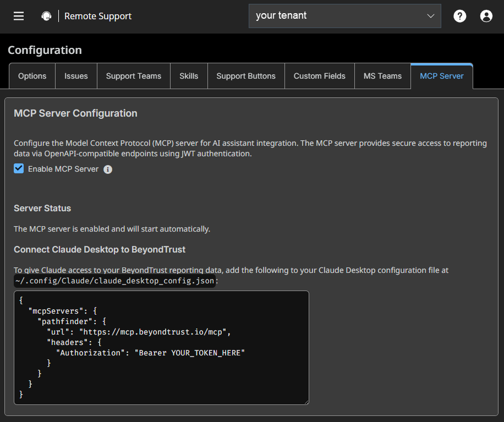Image resolution: width=504 pixels, height=422 pixels.
Task: Click the info icon beside Enable MCP Server
Action: click(108, 169)
